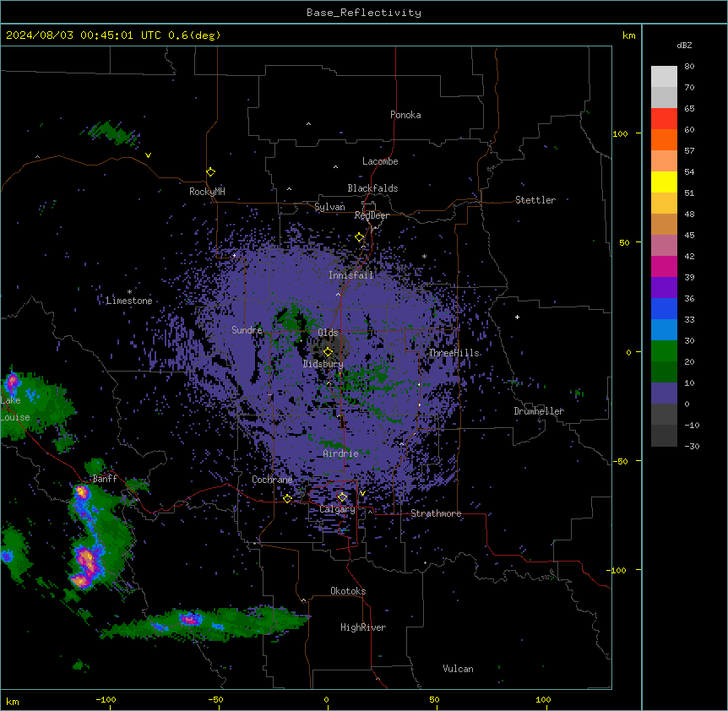Click the yellow diamond marker below RedDeer

360,237
